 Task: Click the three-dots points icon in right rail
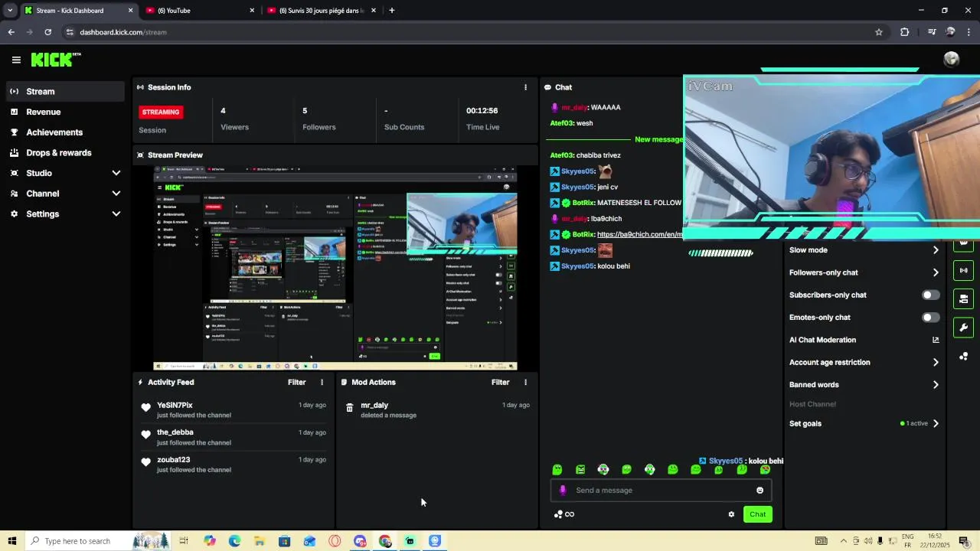(x=963, y=357)
